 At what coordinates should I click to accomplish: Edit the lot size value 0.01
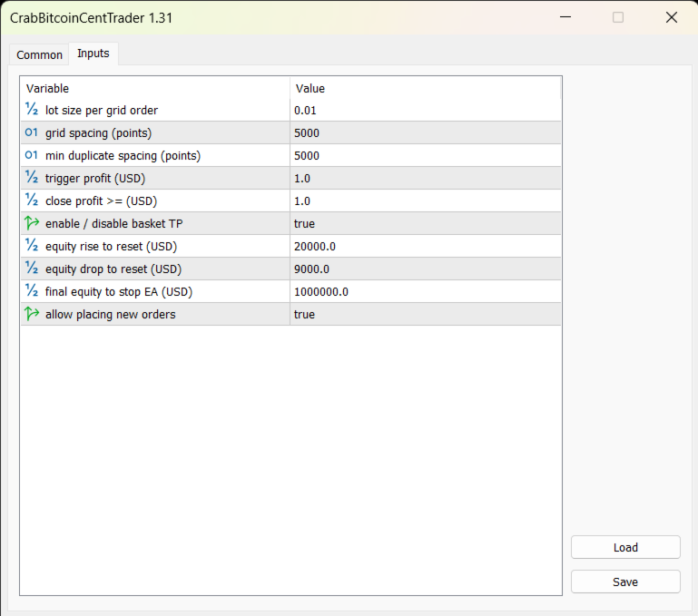[x=425, y=111]
